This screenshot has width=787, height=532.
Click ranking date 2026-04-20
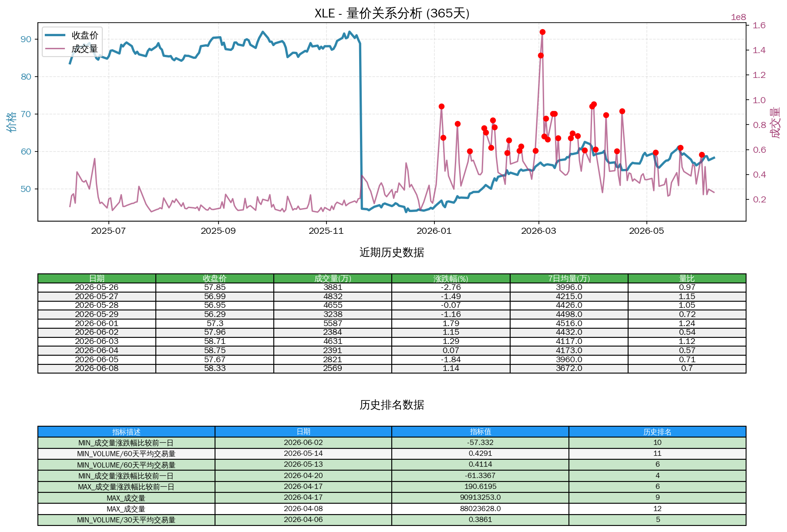pyautogui.click(x=303, y=476)
